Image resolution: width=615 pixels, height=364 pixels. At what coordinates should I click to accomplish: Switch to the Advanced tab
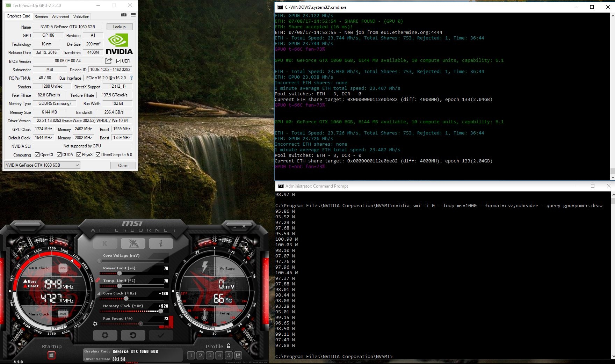point(60,16)
